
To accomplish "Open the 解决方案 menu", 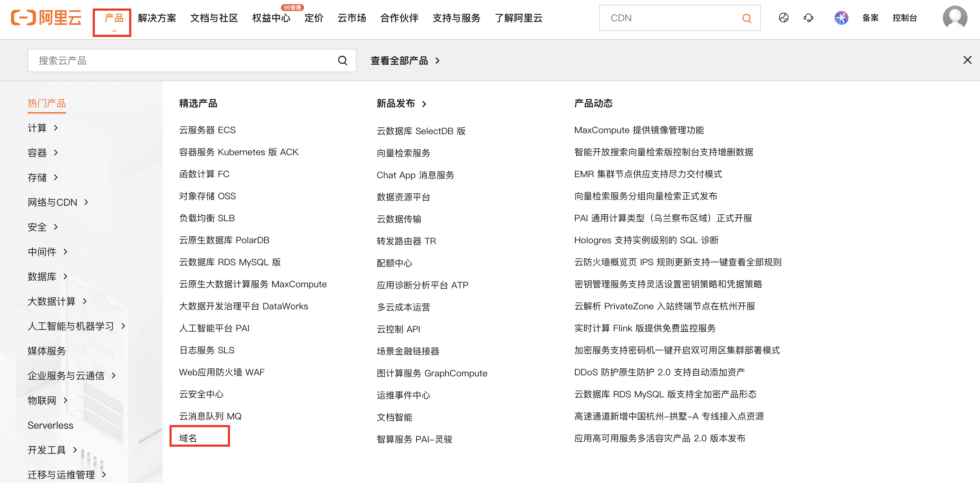I will click(157, 18).
